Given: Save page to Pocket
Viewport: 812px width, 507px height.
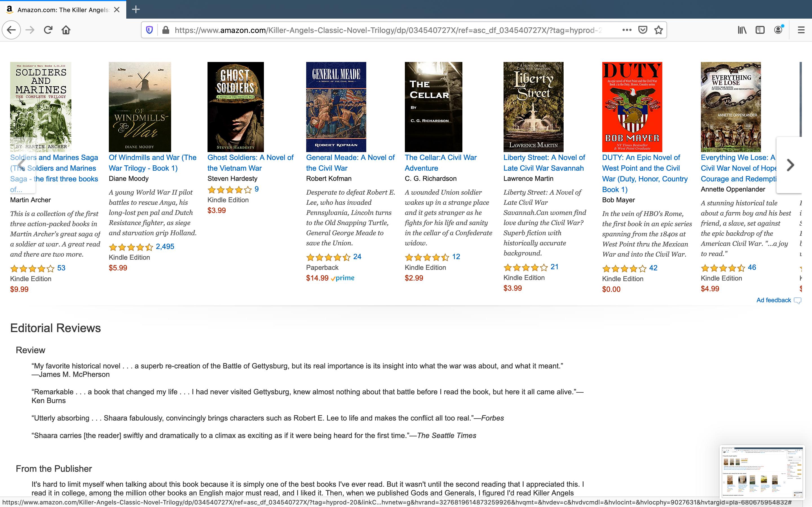Looking at the screenshot, I should point(643,30).
